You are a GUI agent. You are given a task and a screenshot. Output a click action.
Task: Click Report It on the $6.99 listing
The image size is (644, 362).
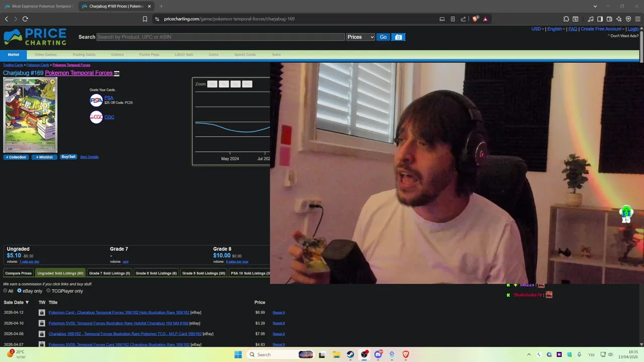pyautogui.click(x=279, y=313)
